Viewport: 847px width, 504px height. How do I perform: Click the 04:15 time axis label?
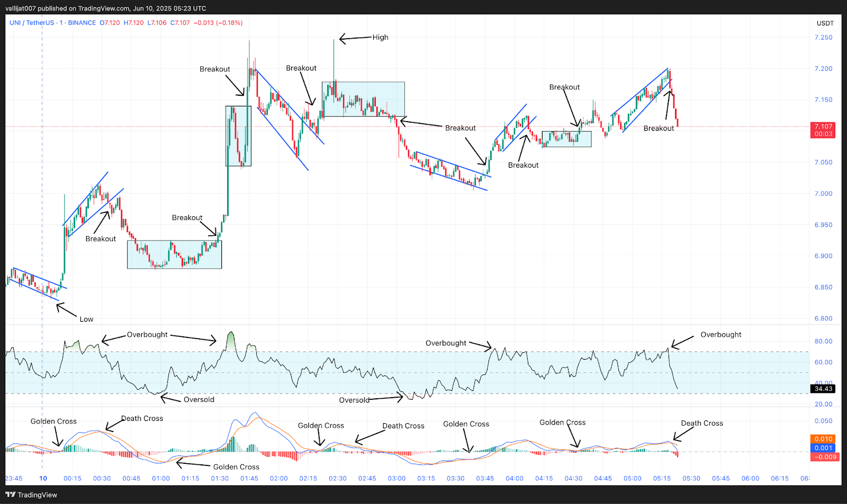pyautogui.click(x=544, y=479)
